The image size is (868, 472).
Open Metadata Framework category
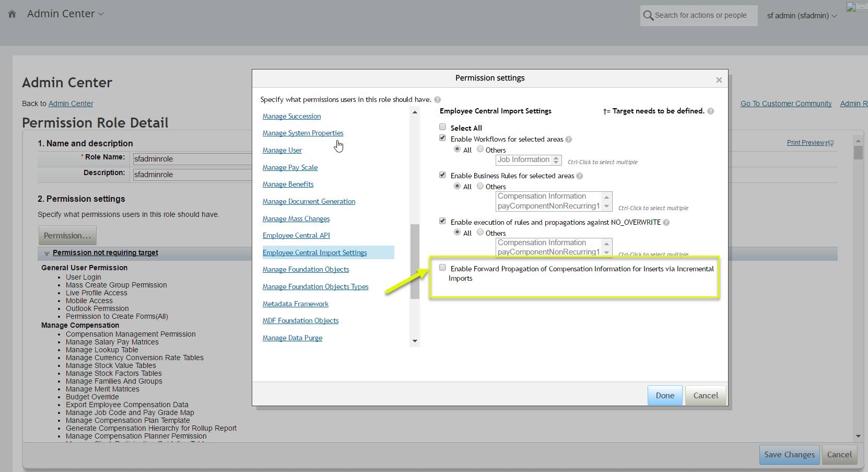(296, 304)
